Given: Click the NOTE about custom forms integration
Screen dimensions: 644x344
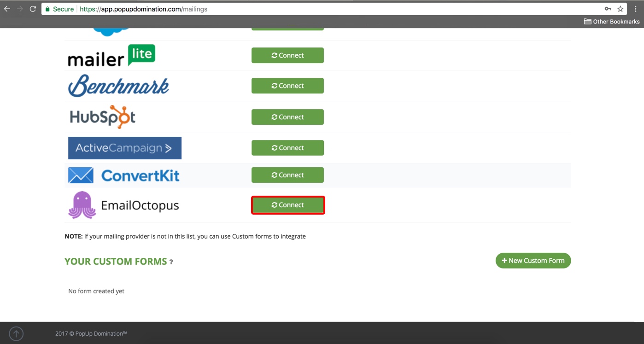Looking at the screenshot, I should coord(185,236).
